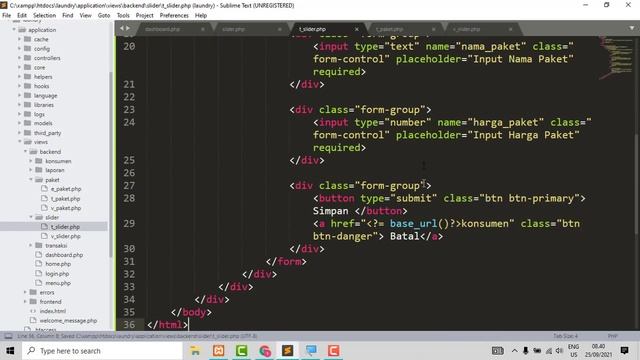
Task: Expand the config folder arrow
Action: point(20,49)
